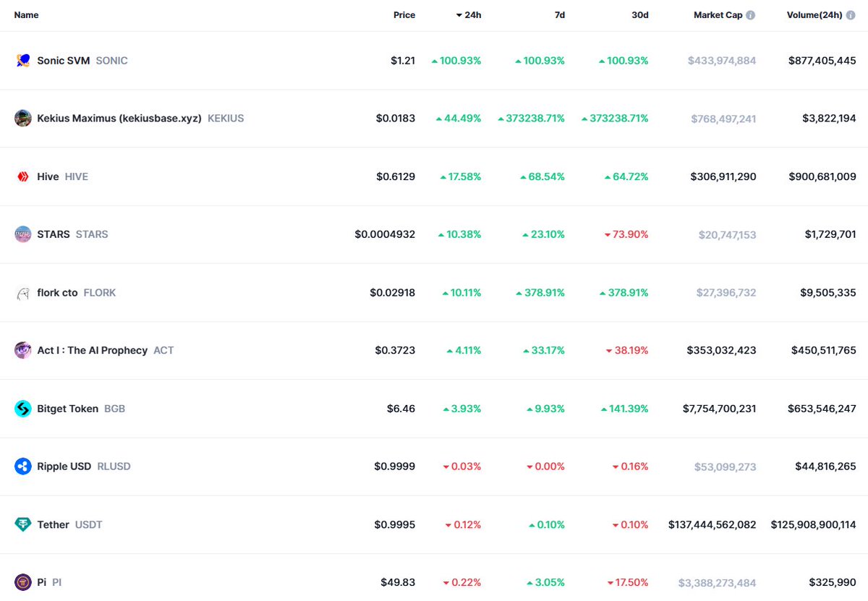Screen dimensions: 868x601
Task: Click the Act I AI Prophecy logo
Action: point(23,351)
